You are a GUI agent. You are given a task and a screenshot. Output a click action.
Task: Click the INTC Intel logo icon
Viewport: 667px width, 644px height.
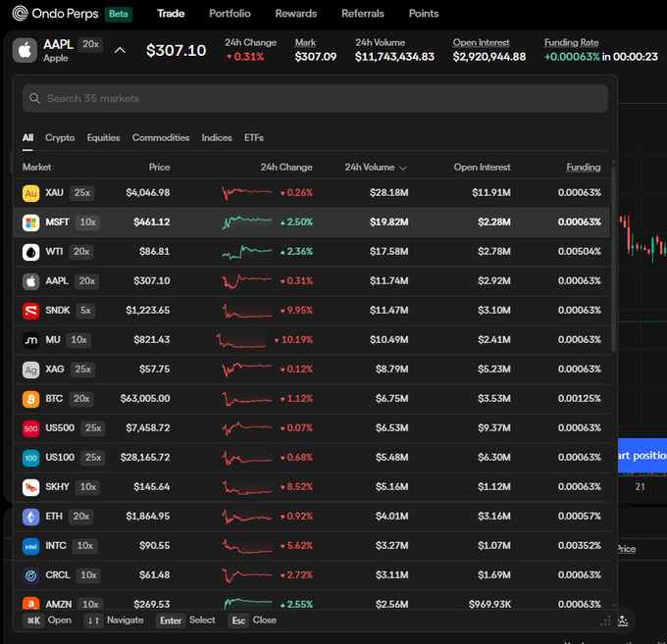pos(30,546)
